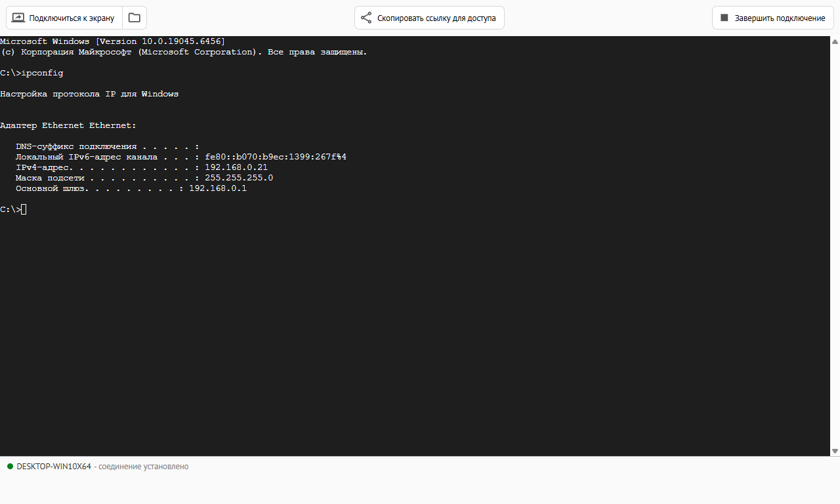This screenshot has height=504, width=840.
Task: Click the default gateway 192.168.0.1
Action: [x=218, y=188]
